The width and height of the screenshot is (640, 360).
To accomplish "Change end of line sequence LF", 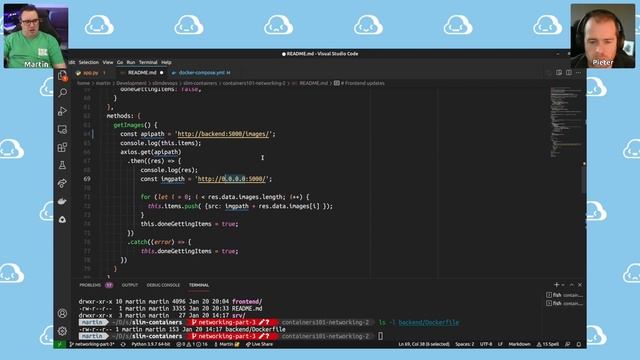I will tap(500, 344).
